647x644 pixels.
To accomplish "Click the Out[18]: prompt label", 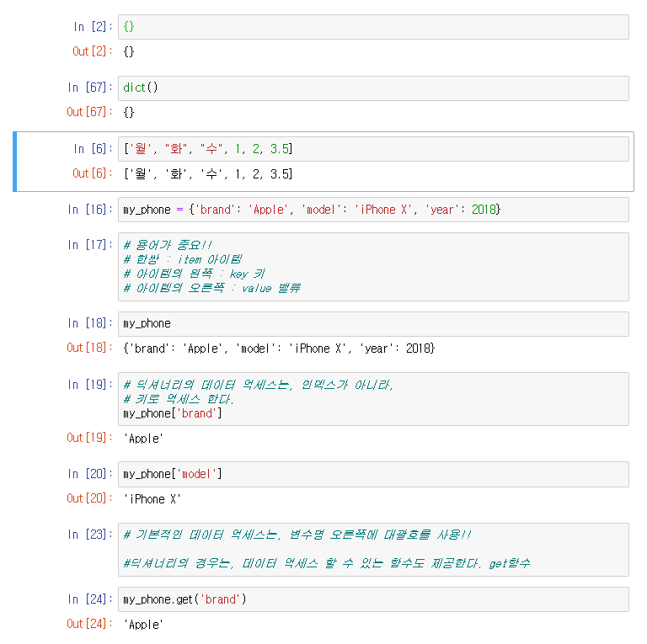I will coord(89,348).
